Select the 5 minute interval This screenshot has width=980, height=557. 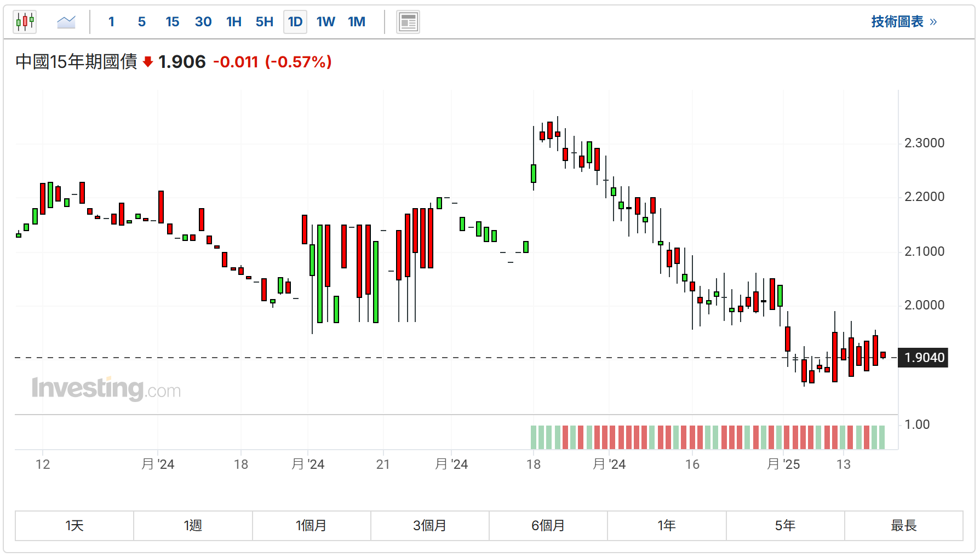click(142, 22)
